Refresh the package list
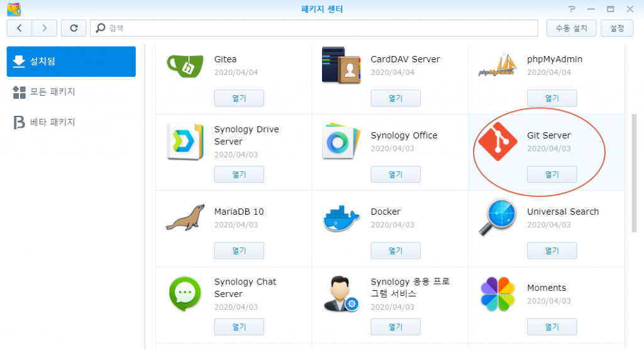The image size is (644, 350). [74, 28]
